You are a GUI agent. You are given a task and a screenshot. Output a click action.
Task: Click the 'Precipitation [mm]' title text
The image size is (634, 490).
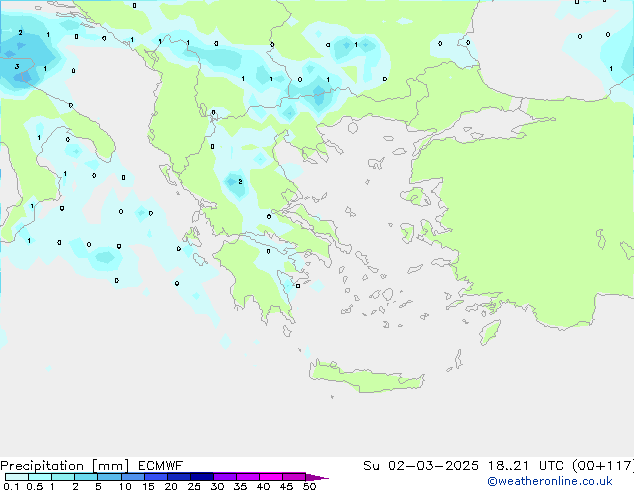coord(64,466)
